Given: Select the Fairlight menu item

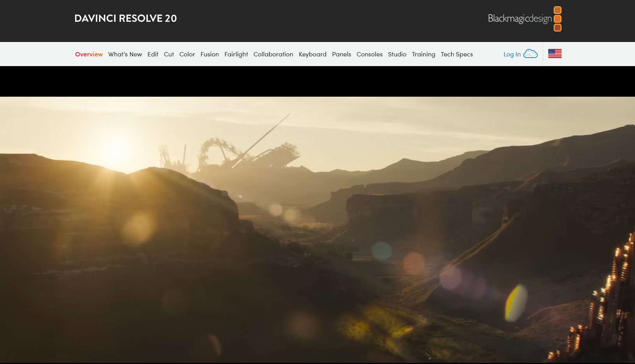Looking at the screenshot, I should [236, 54].
